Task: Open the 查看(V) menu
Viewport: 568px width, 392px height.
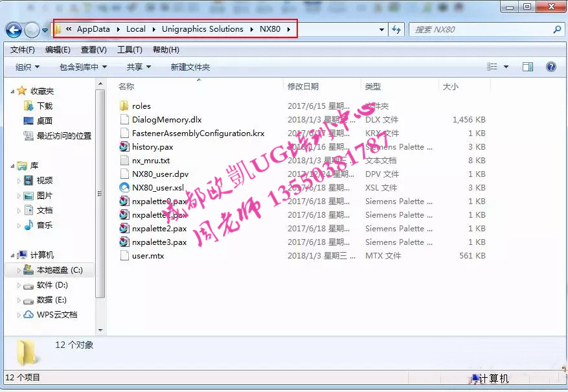Action: tap(94, 50)
